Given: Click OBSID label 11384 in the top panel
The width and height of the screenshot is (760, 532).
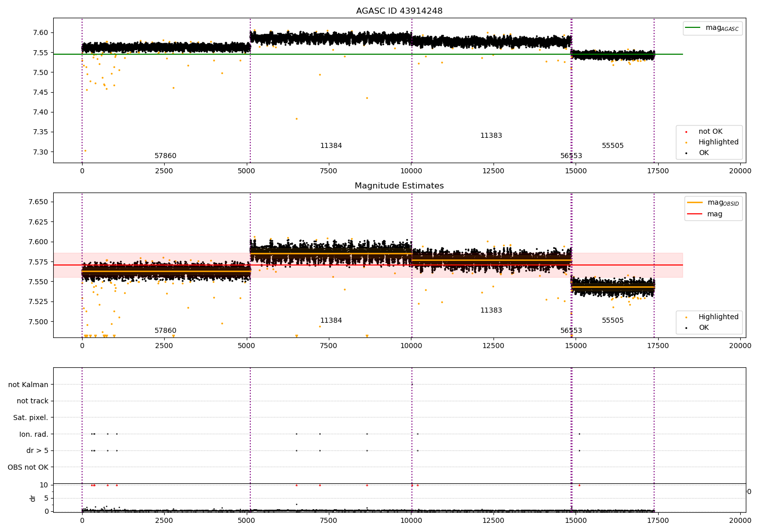Looking at the screenshot, I should 331,146.
